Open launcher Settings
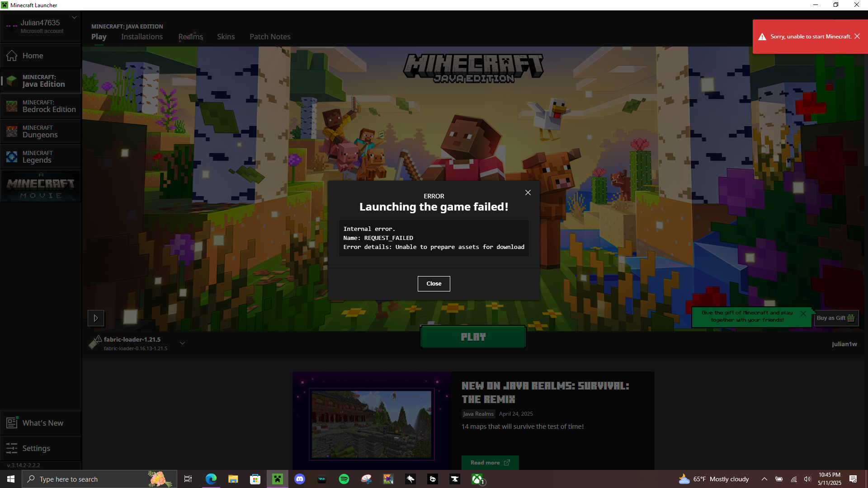The image size is (868, 488). tap(36, 448)
